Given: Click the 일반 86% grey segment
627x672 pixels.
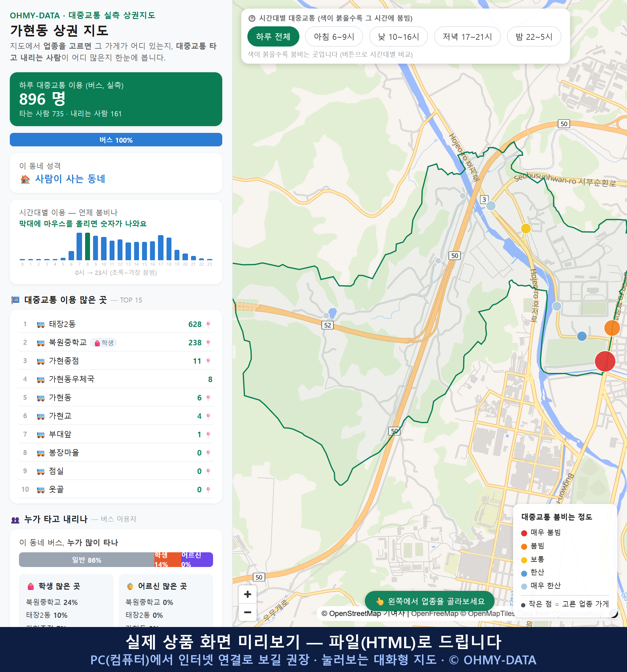Looking at the screenshot, I should coord(87,560).
